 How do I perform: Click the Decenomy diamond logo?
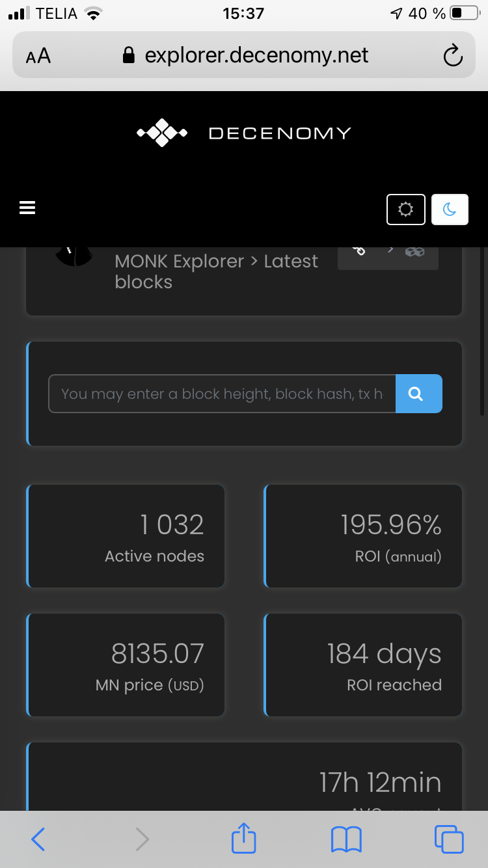coord(162,133)
